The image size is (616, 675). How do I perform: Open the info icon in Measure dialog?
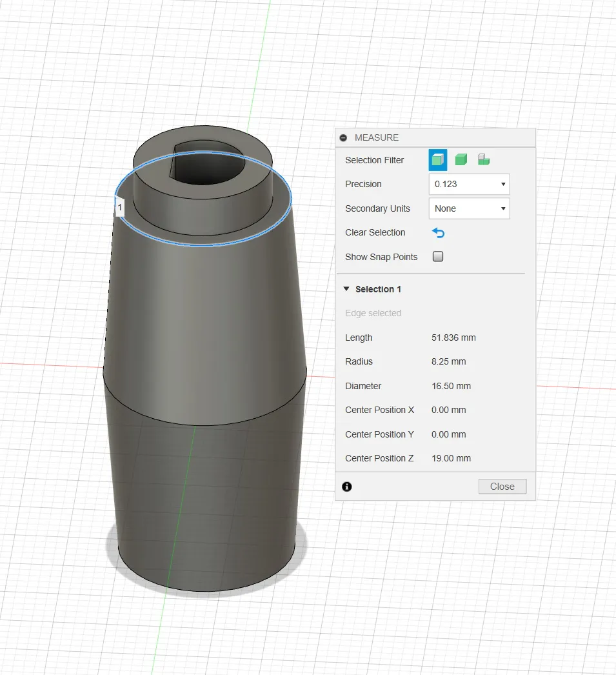pyautogui.click(x=347, y=487)
